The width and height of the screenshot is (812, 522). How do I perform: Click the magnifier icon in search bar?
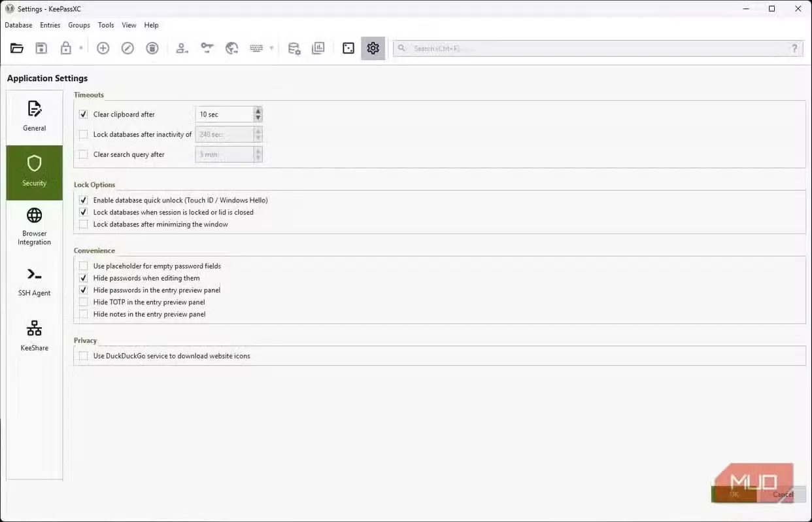(x=401, y=48)
